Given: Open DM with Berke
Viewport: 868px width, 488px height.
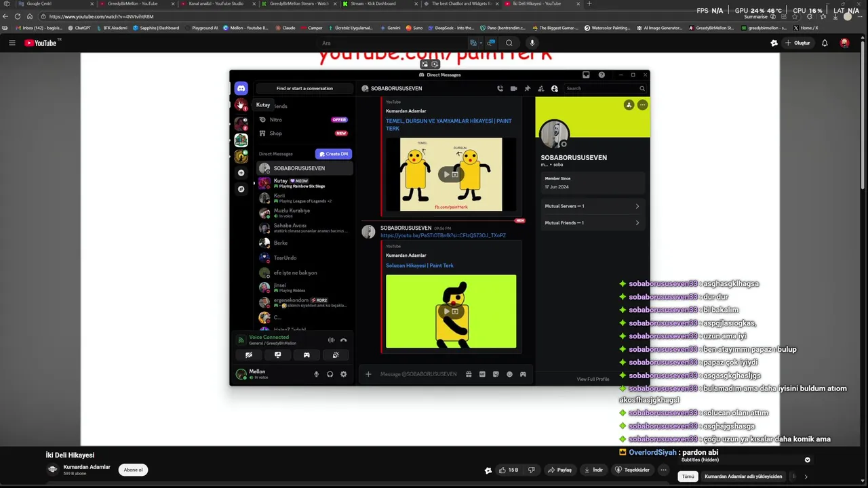Looking at the screenshot, I should (x=304, y=243).
